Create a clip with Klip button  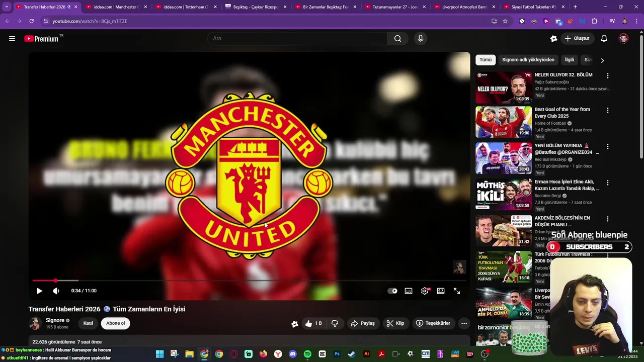coord(395,323)
